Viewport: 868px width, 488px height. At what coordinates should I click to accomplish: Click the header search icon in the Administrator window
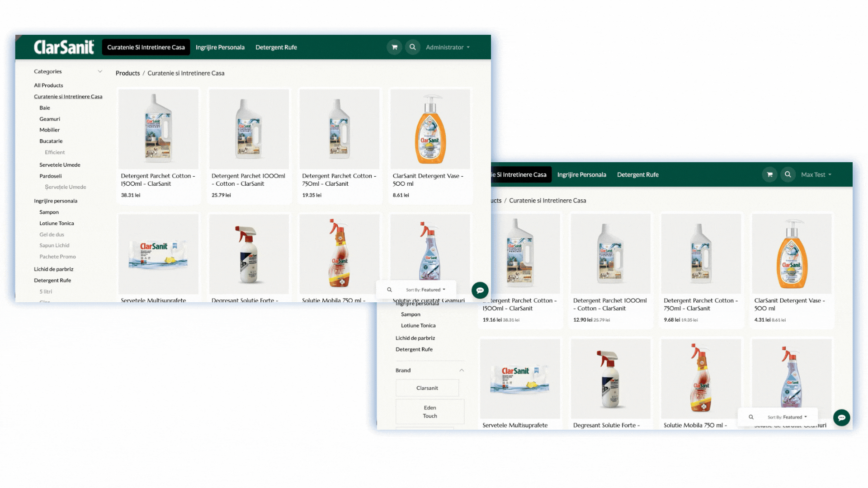pyautogui.click(x=412, y=47)
